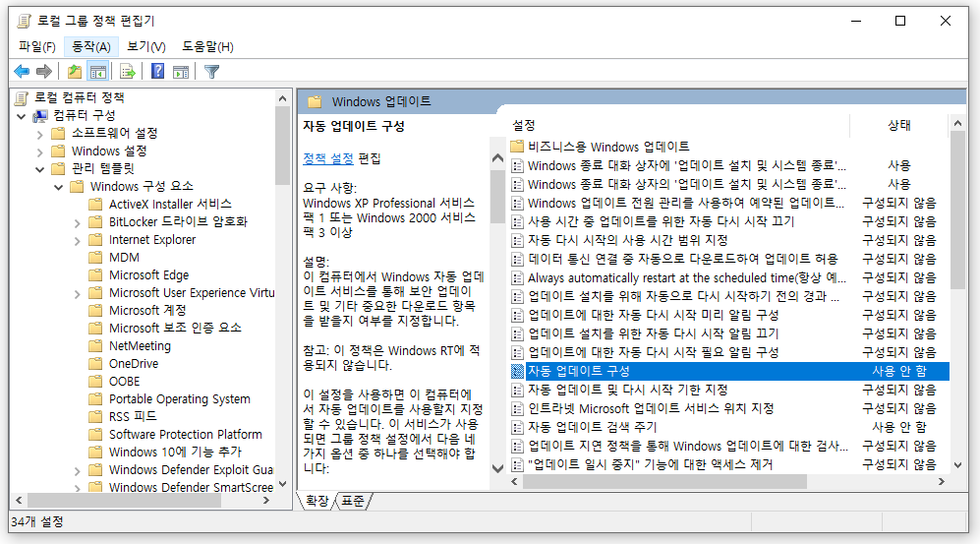Screen dimensions: 980x544
Task: Click the Up one level folder icon
Action: tap(75, 71)
